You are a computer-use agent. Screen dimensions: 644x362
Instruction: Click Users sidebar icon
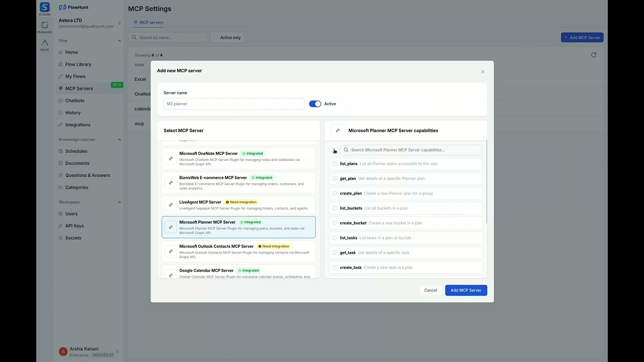(x=61, y=214)
